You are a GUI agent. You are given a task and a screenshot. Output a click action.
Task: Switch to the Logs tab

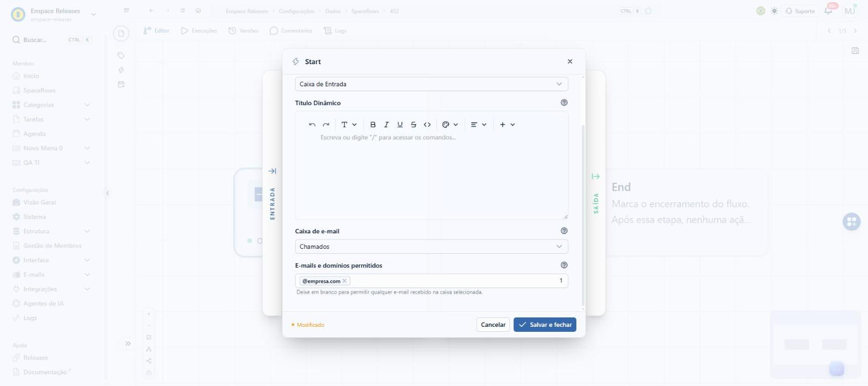[334, 31]
